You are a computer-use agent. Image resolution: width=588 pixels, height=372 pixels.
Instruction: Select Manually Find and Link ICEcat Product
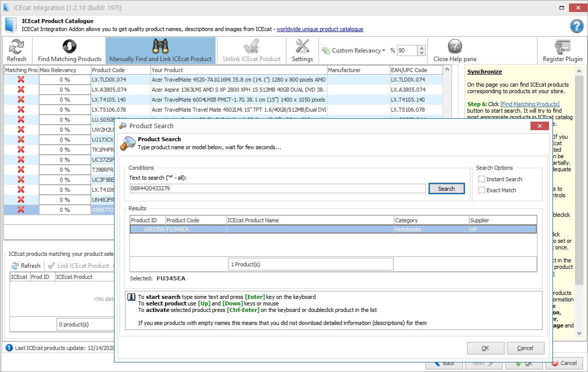point(160,50)
